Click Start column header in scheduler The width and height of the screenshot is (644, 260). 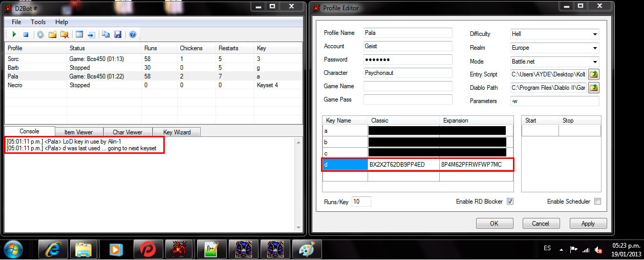pos(540,121)
